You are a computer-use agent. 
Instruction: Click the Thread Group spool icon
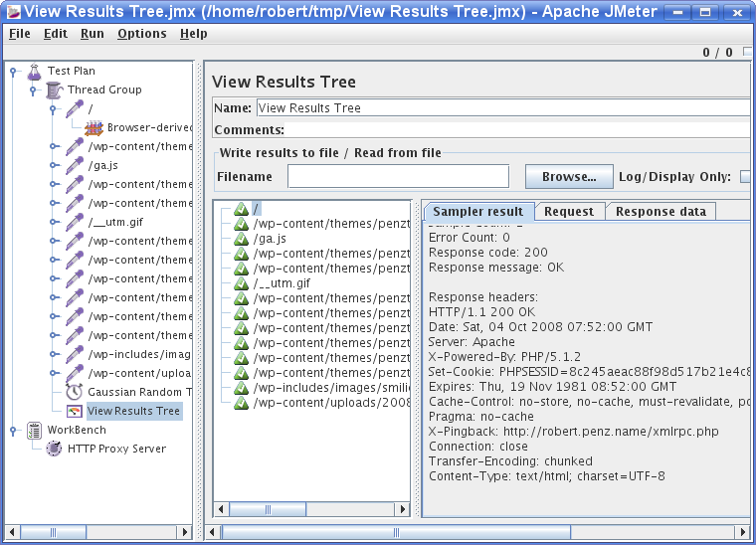[54, 91]
